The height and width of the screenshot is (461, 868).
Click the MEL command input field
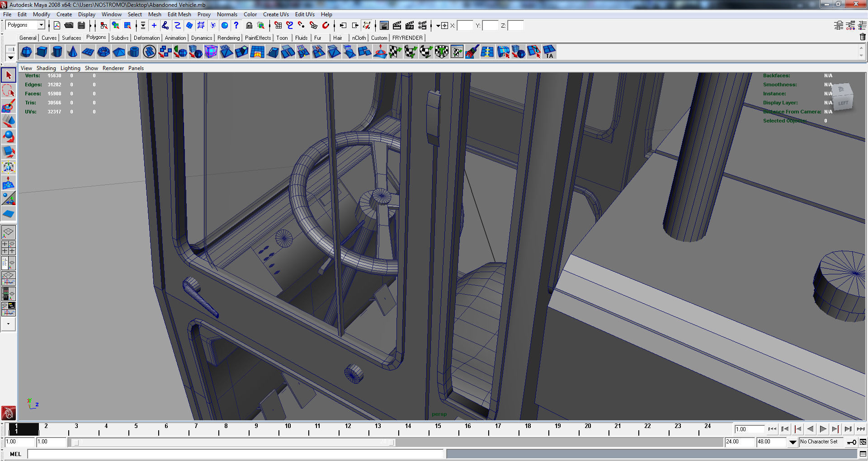tap(236, 454)
